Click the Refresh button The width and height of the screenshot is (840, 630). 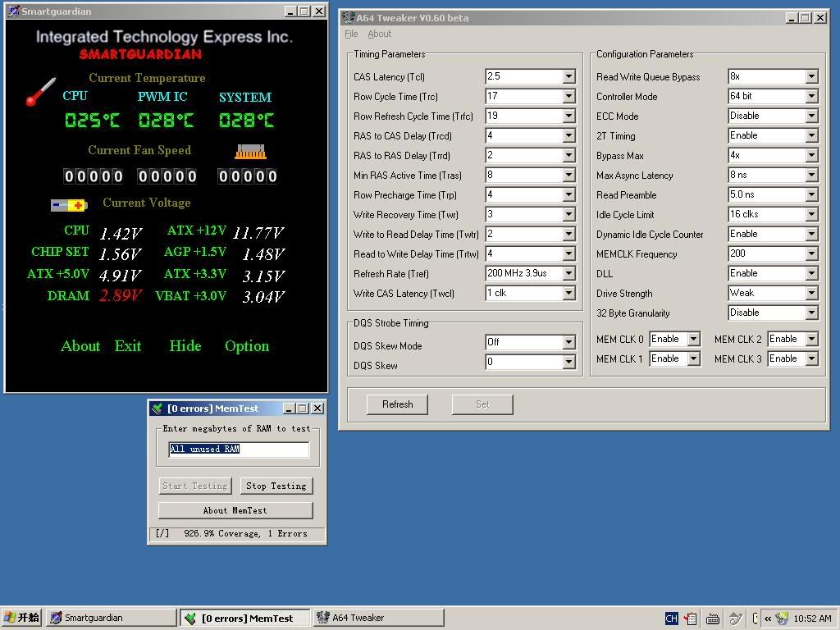pos(397,404)
